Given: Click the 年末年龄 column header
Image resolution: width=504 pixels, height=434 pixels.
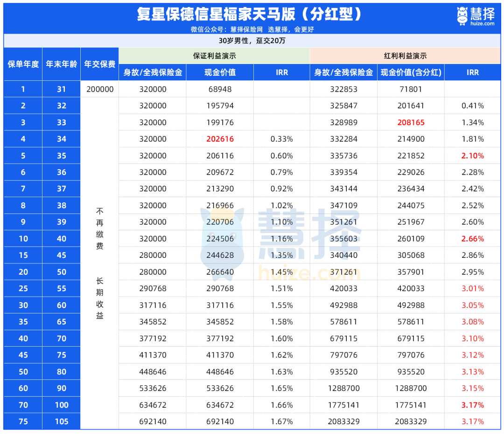Looking at the screenshot, I should point(61,64).
